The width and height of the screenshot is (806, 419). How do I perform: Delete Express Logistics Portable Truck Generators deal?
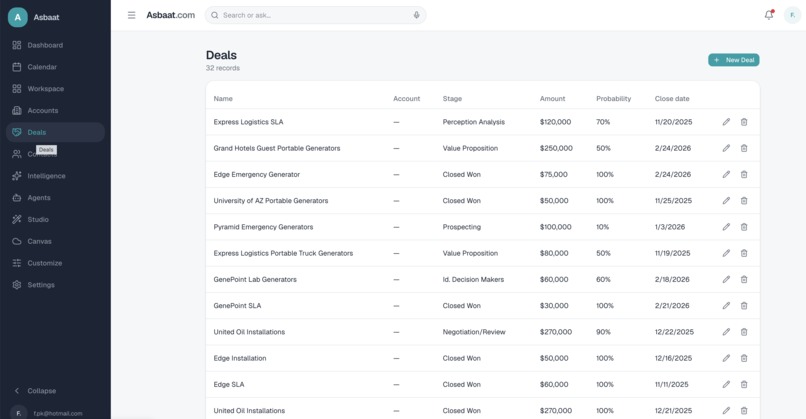point(744,253)
